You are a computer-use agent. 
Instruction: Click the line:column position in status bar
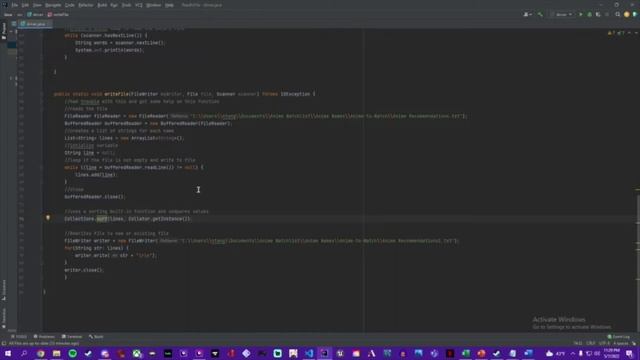(578, 344)
